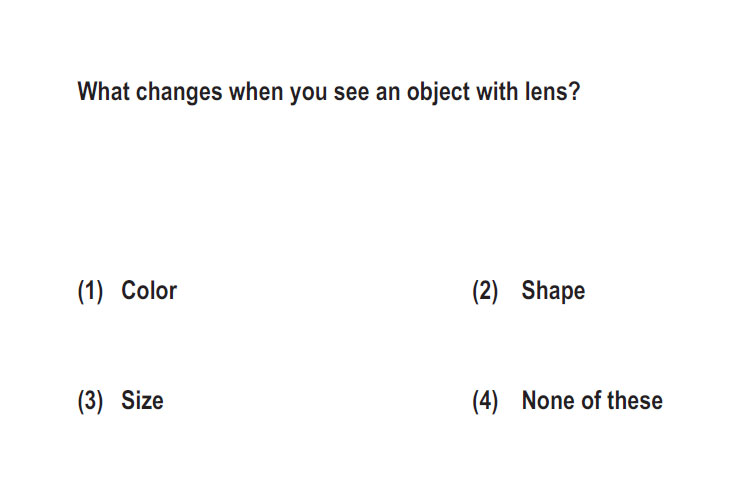The width and height of the screenshot is (750, 500).
Task: Click the (4) option number marker
Action: pyautogui.click(x=485, y=401)
